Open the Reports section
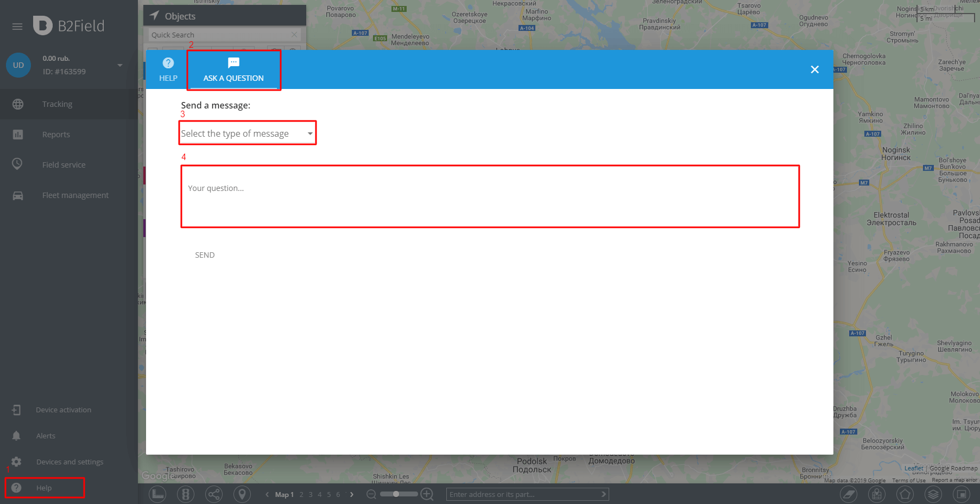The width and height of the screenshot is (980, 504). click(68, 135)
